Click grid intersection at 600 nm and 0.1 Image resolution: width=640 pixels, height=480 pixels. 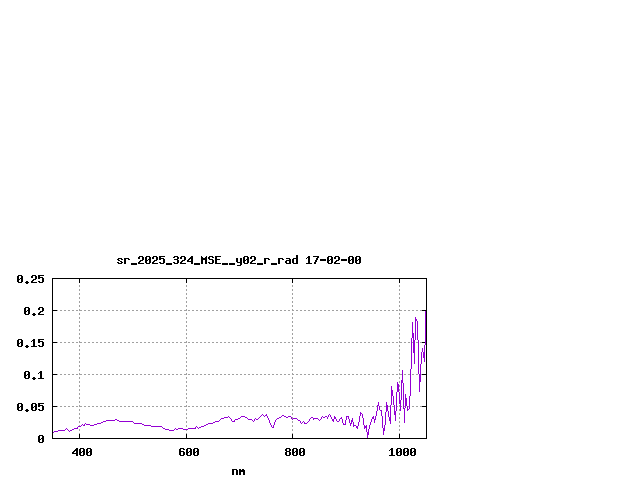tap(186, 375)
